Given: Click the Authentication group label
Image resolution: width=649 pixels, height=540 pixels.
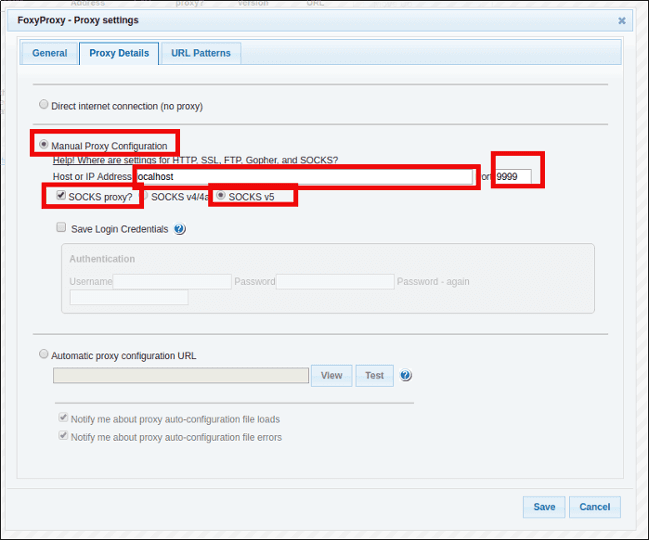Looking at the screenshot, I should (102, 259).
